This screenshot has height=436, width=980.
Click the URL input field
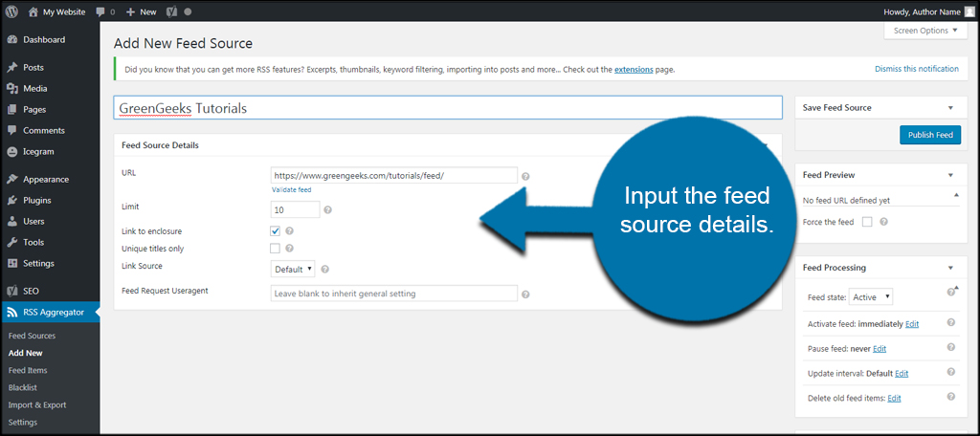click(x=394, y=176)
